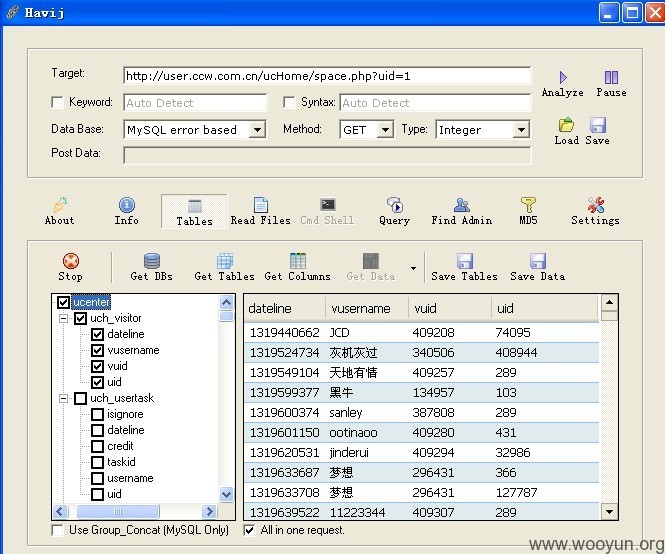Image resolution: width=665 pixels, height=554 pixels.
Task: Disable All in one request
Action: tap(249, 530)
